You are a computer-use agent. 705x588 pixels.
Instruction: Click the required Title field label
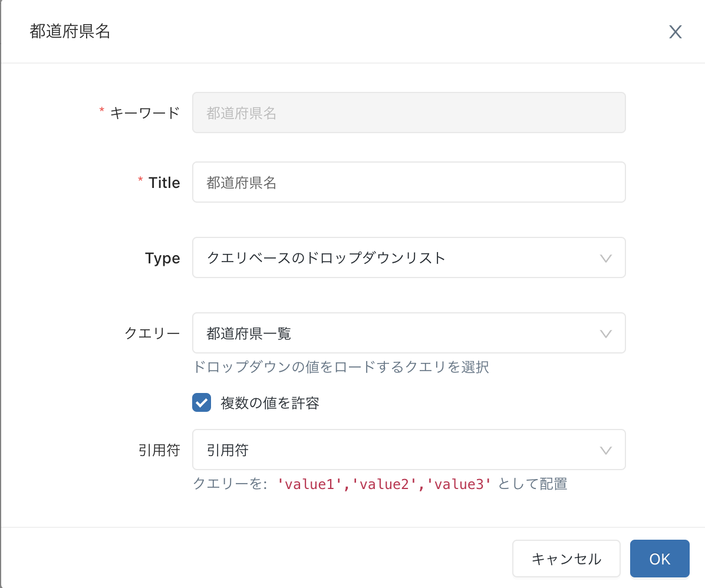pos(164,183)
